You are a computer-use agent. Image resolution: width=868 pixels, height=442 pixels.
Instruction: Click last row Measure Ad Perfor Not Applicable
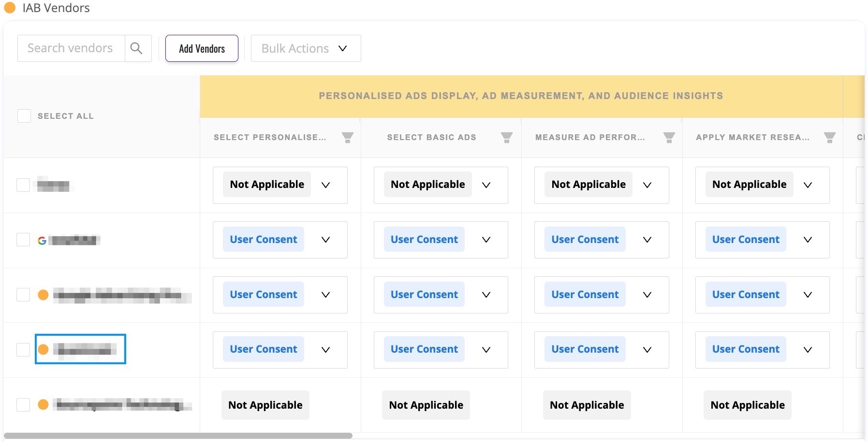click(587, 405)
